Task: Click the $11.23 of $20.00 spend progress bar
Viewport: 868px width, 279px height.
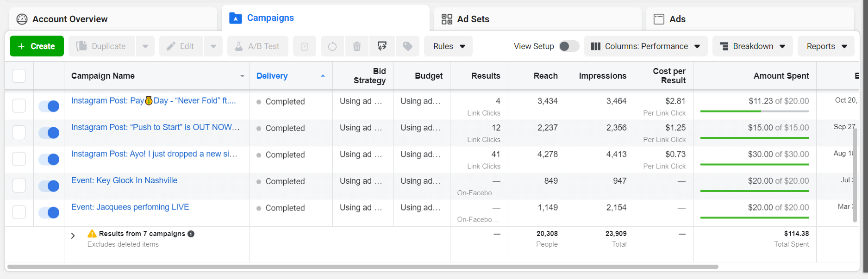Action: [755, 111]
